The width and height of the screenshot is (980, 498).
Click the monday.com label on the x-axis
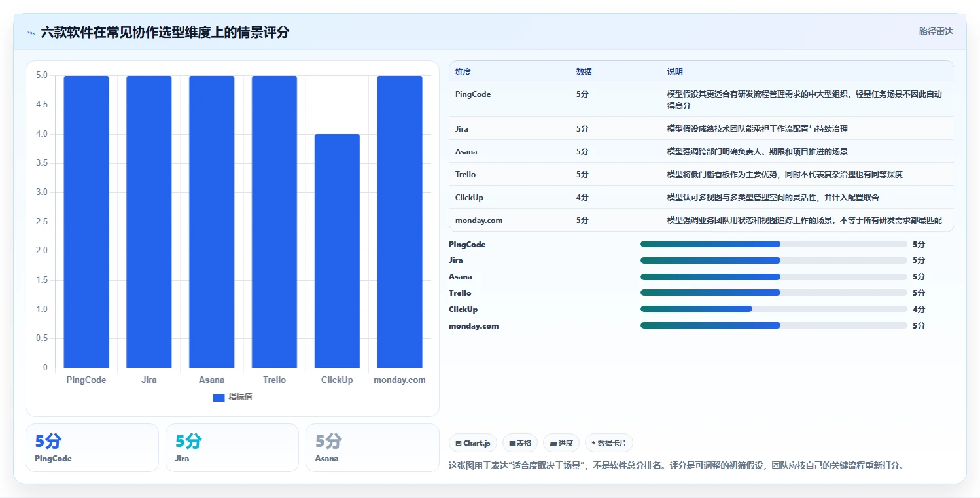400,380
